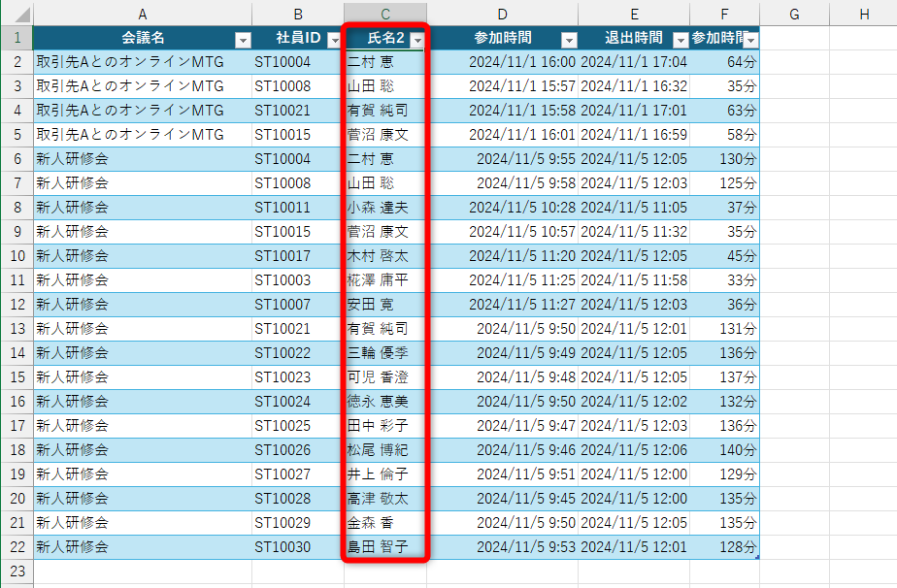Select cell 井上 倫子

pos(385,474)
